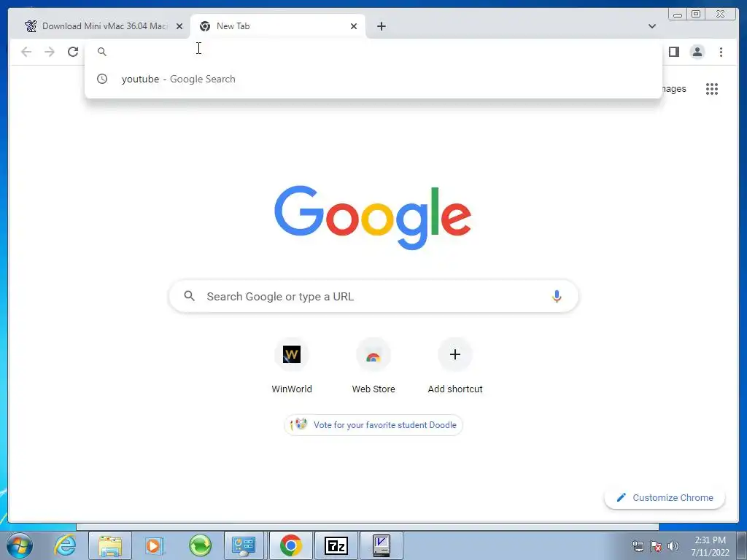
Task: Open the Chrome side panel icon
Action: (673, 52)
